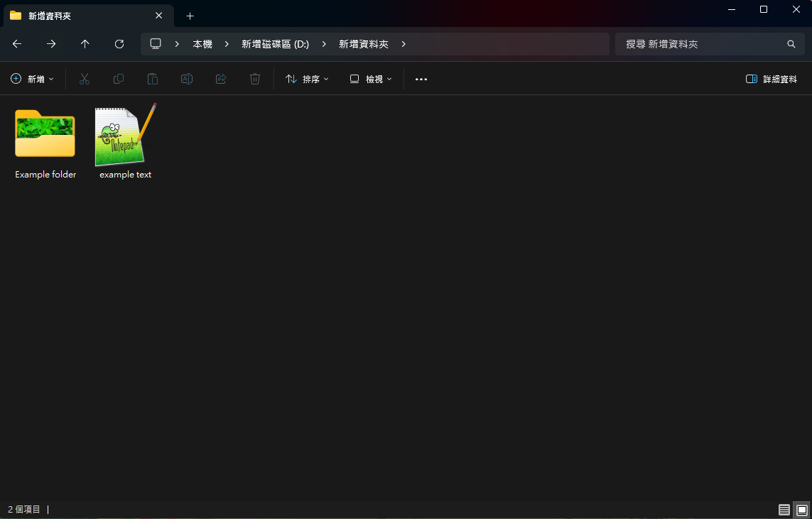
Task: Open the 排序 sort dropdown
Action: click(x=306, y=79)
